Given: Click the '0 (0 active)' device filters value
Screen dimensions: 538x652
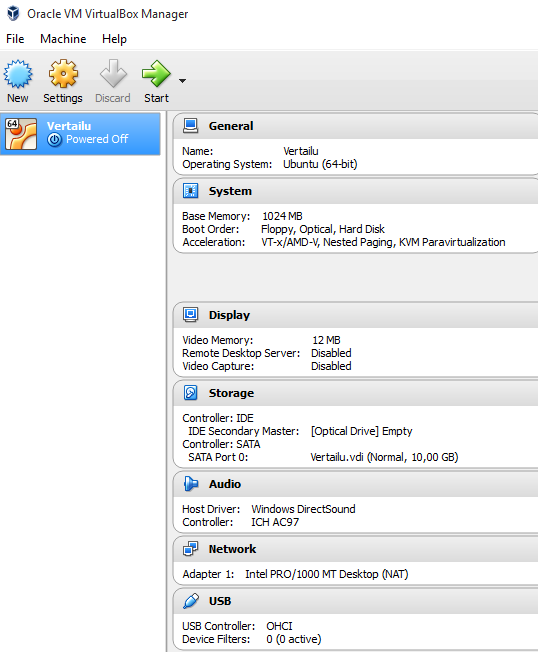Looking at the screenshot, I should point(294,639).
